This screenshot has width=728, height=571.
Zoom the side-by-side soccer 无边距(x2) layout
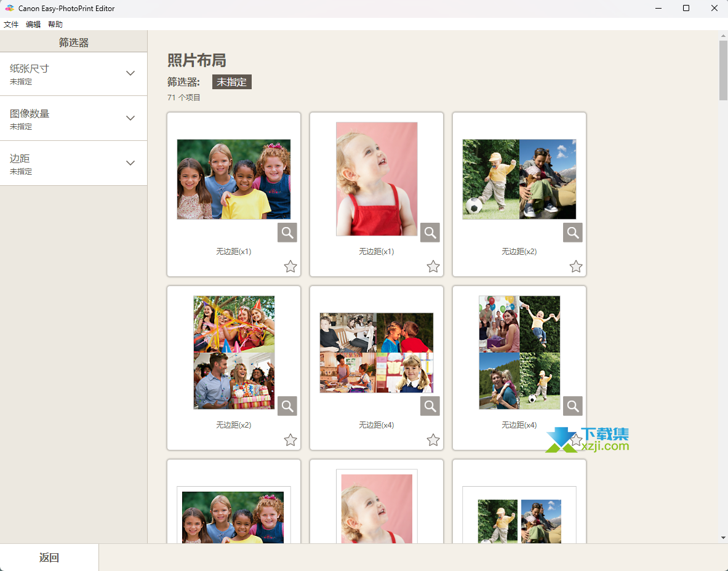tap(573, 233)
